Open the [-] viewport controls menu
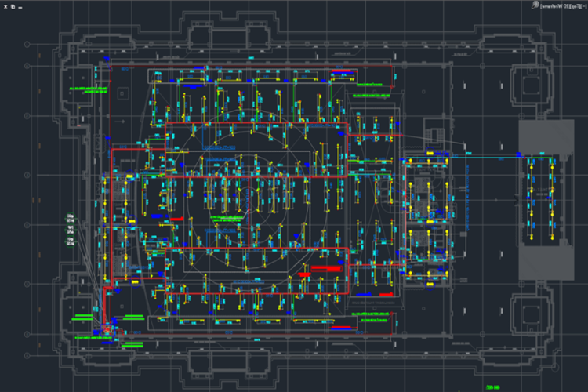 tap(584, 7)
